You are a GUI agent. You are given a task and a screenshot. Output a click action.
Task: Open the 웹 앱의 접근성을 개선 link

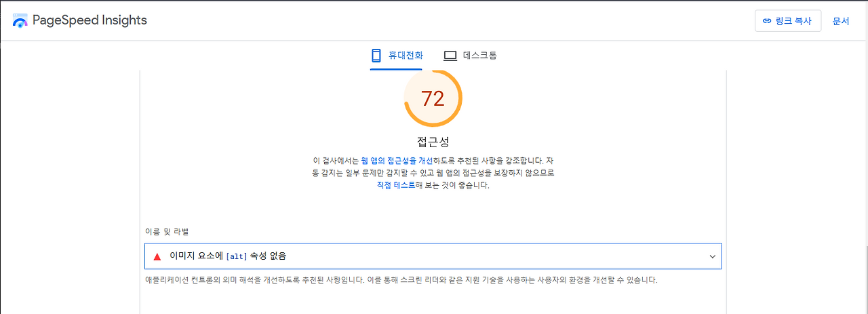[398, 161]
